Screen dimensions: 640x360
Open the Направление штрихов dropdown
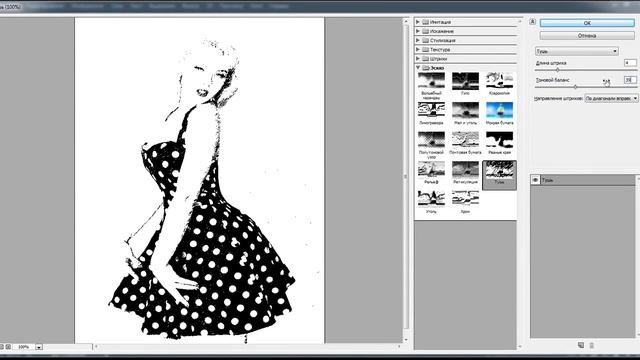(x=611, y=98)
